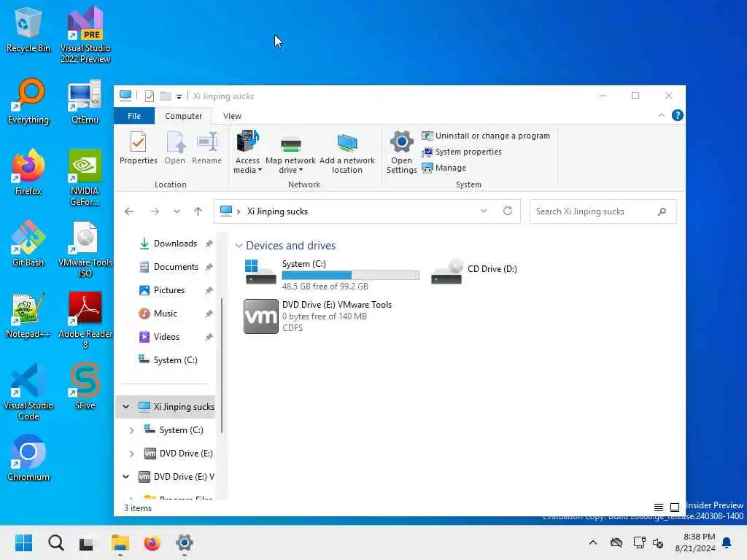Click the quick access Properties checkmark icon
Screen dimensions: 747x560
coord(149,96)
